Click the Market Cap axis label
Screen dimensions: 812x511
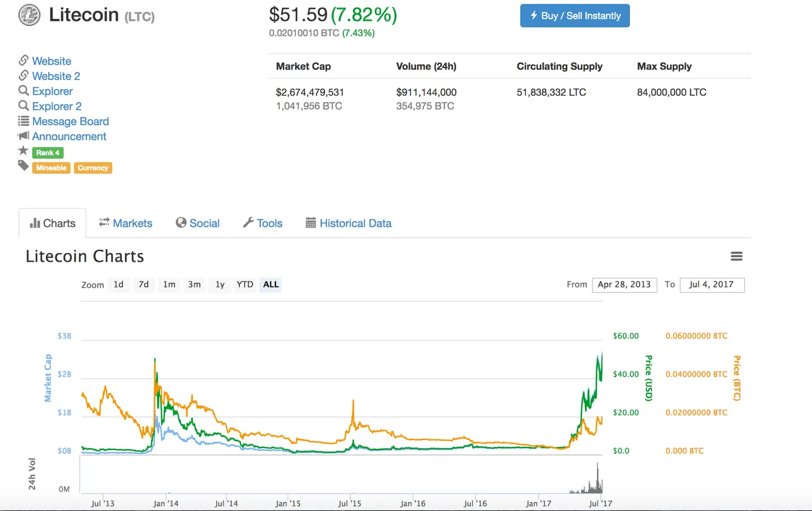48,378
